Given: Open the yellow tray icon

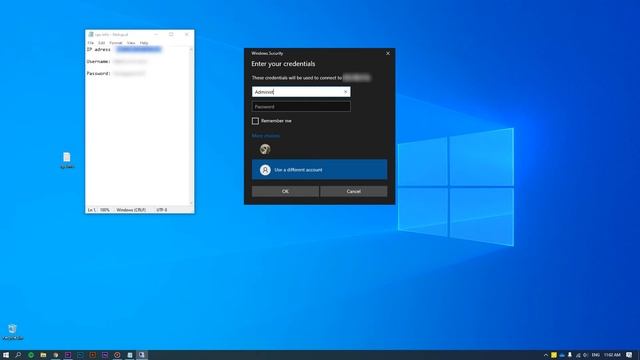Looking at the screenshot, I should [x=554, y=355].
